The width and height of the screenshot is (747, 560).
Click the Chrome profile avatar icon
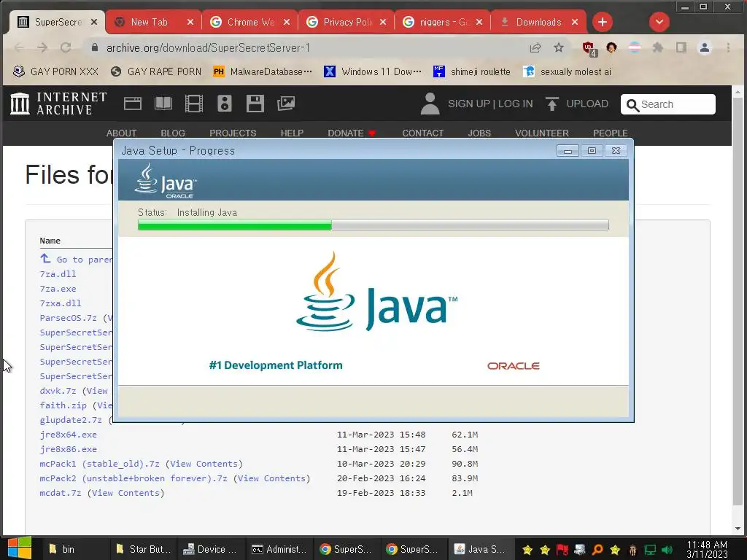pos(705,47)
